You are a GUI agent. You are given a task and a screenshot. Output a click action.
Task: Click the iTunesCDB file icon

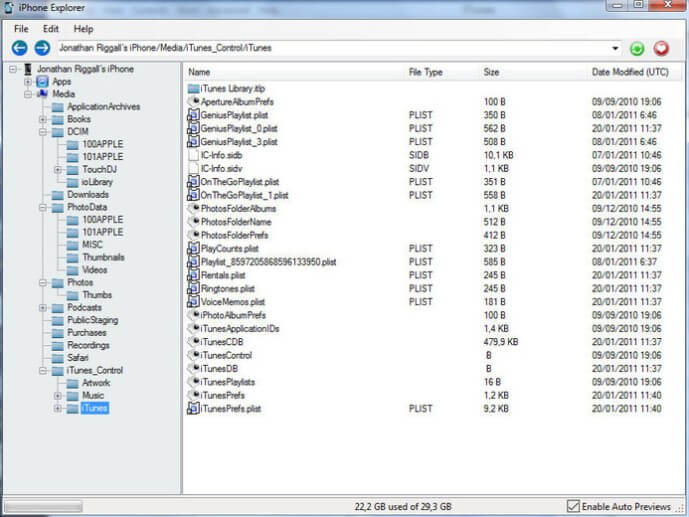point(193,342)
